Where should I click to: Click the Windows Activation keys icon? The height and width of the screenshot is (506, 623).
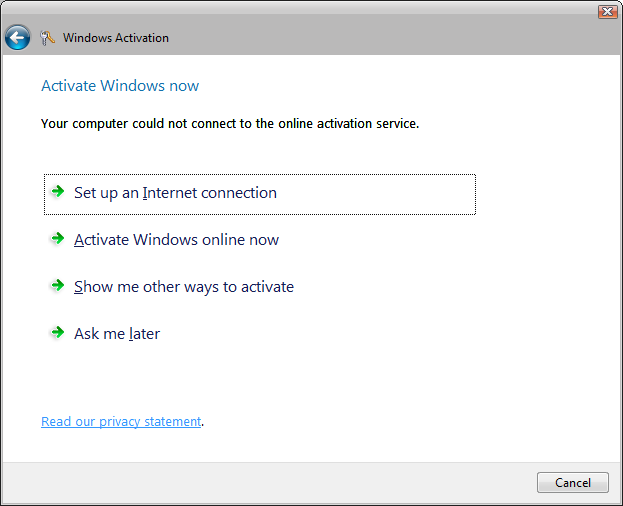pyautogui.click(x=47, y=38)
